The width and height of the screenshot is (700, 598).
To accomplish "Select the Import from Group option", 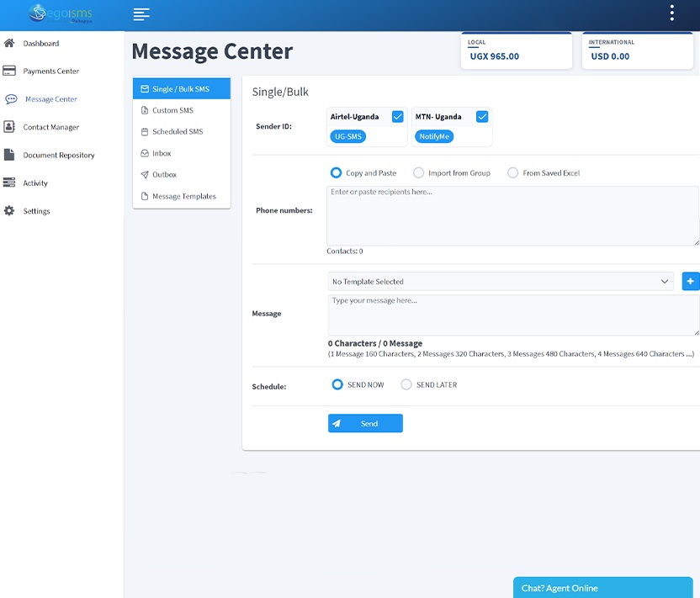I will point(419,173).
